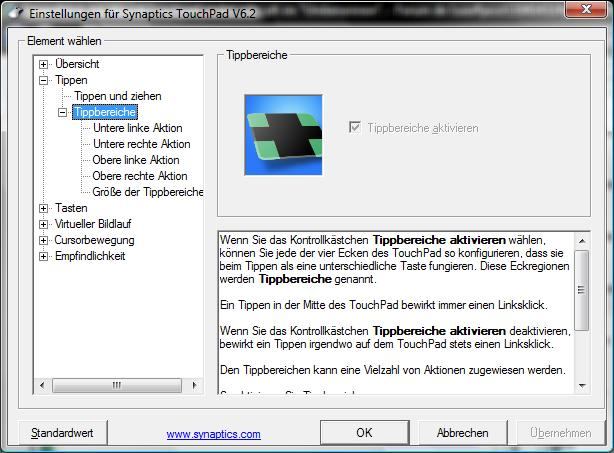
Task: Open Größe der Tippbereiche
Action: (148, 192)
